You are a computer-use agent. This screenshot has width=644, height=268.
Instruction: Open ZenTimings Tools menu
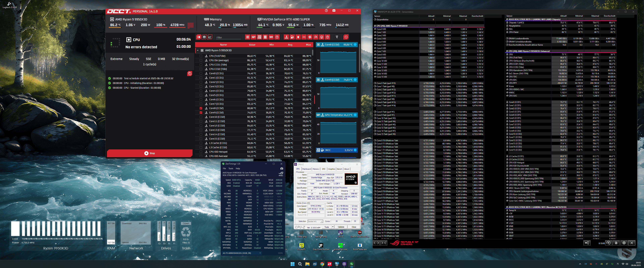point(231,168)
